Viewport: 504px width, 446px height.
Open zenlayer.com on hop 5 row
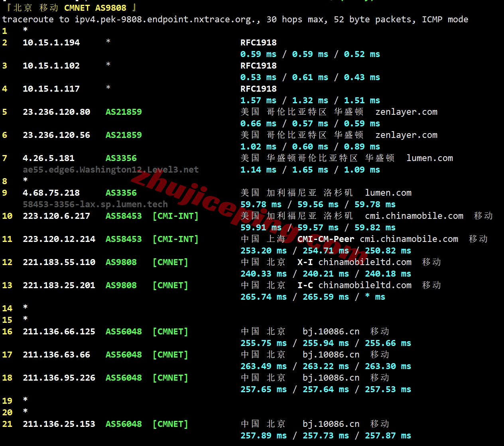coord(406,112)
